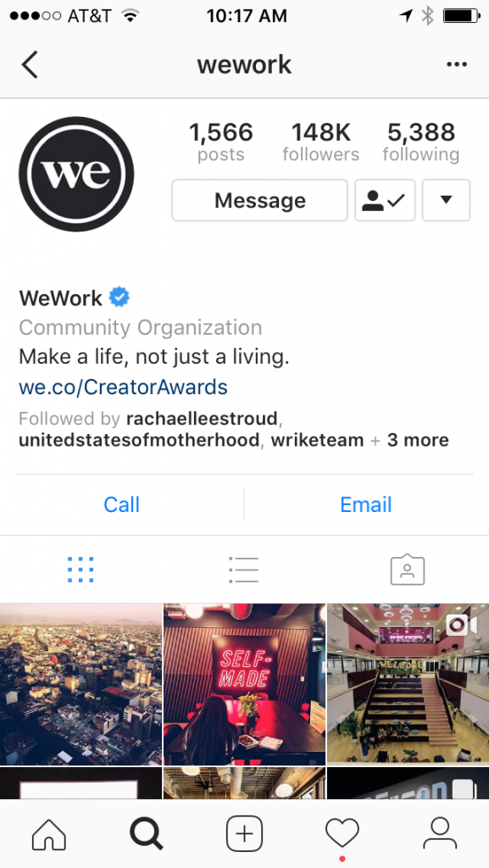
Task: Expand suggested accounts dropdown arrow
Action: tap(447, 200)
